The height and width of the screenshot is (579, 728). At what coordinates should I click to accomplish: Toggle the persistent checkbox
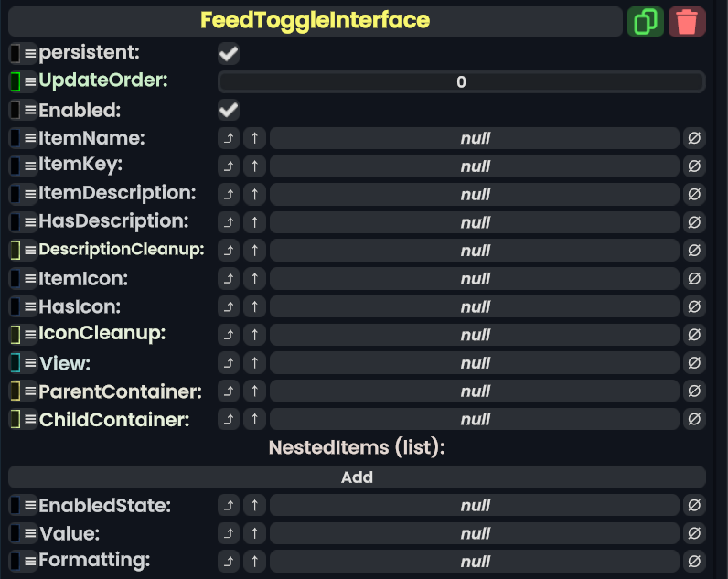229,54
